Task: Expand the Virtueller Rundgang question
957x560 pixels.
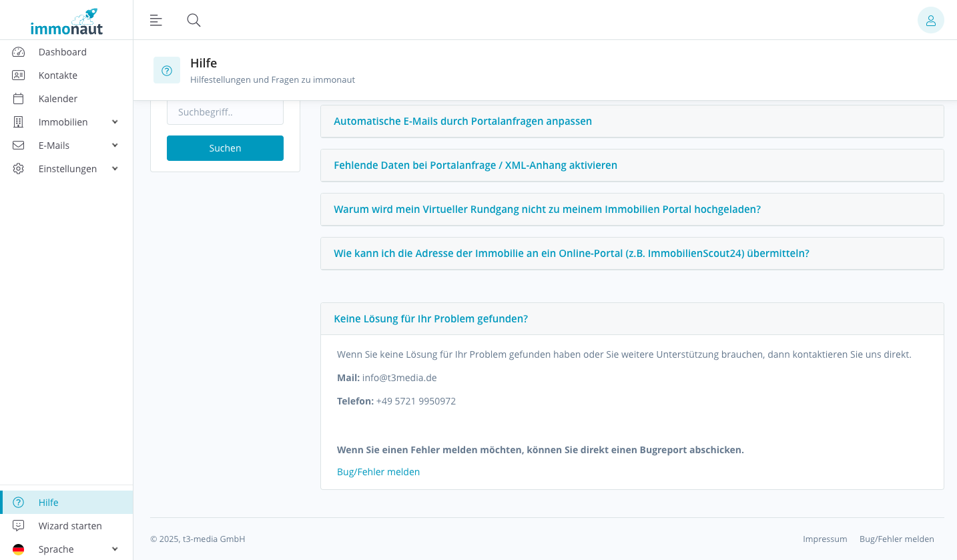Action: coord(547,210)
